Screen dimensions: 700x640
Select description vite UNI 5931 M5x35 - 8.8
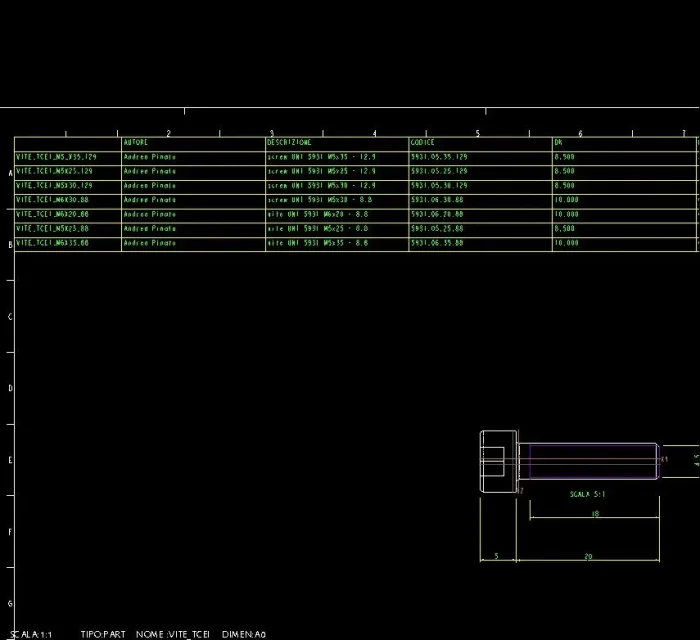pyautogui.click(x=337, y=244)
